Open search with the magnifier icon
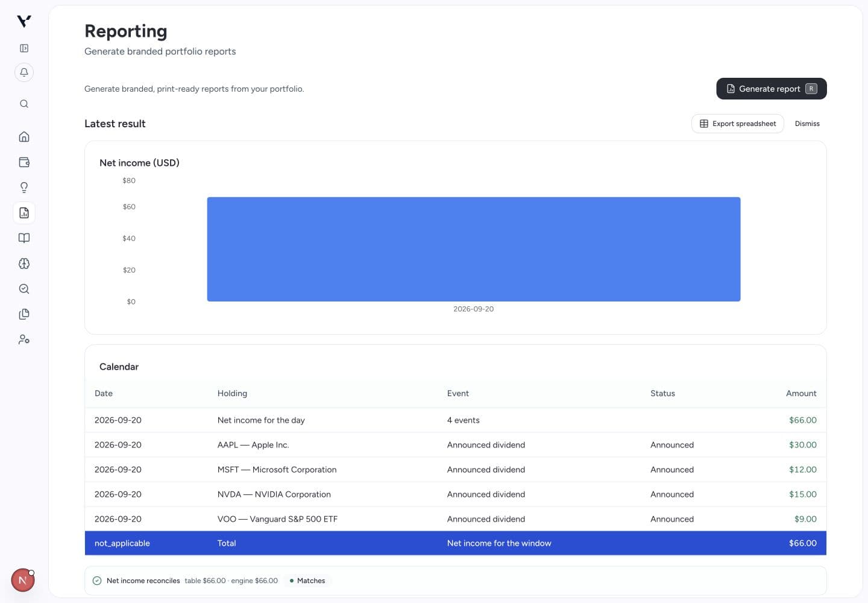Screen dimensions: 868x603 coord(24,104)
